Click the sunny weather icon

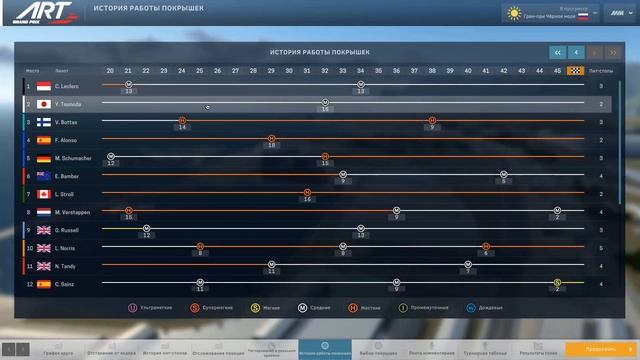[514, 14]
